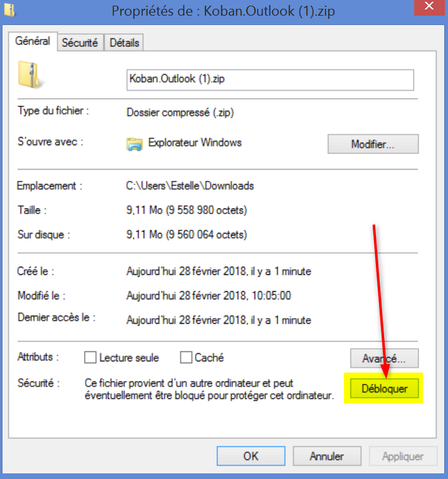
Task: Click the Annuler button
Action: 326,456
